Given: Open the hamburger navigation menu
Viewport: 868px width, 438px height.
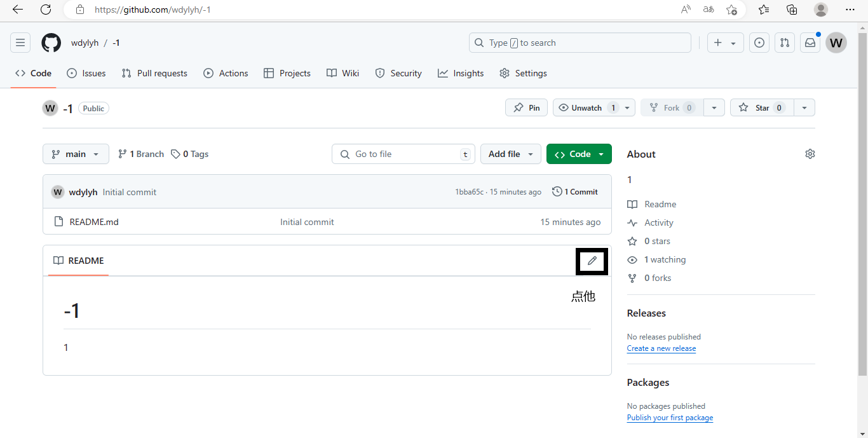Looking at the screenshot, I should point(20,43).
